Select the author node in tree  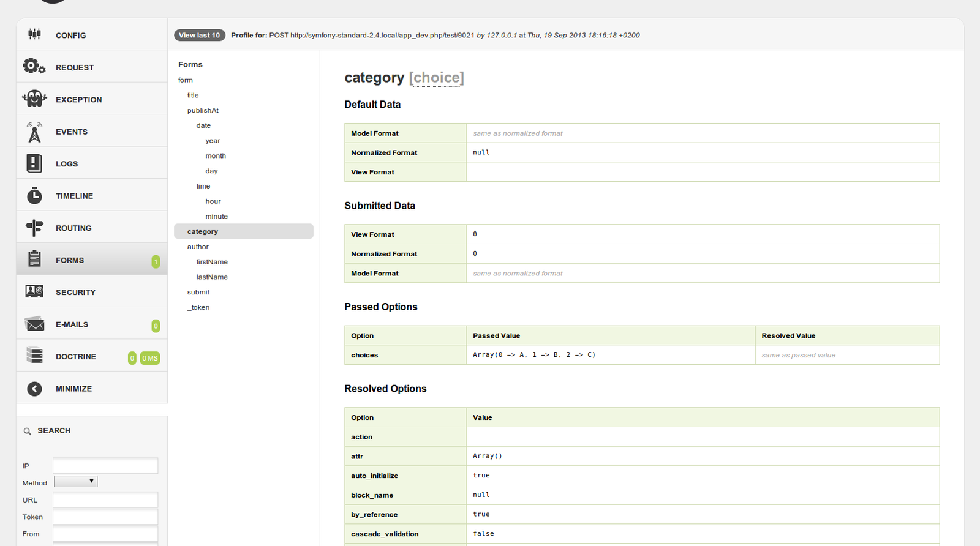(198, 247)
